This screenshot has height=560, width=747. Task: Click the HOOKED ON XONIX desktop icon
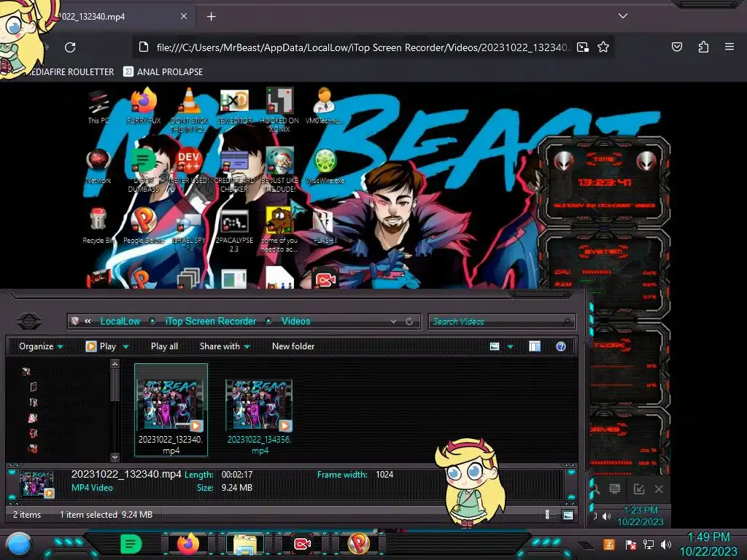279,110
